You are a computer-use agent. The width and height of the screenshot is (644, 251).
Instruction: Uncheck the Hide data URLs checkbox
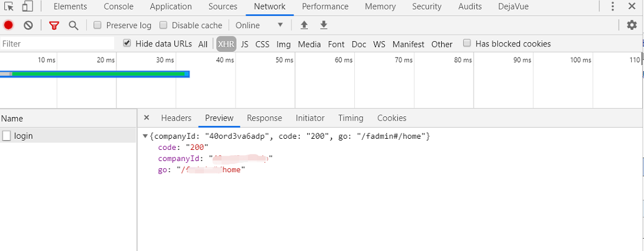(x=127, y=43)
